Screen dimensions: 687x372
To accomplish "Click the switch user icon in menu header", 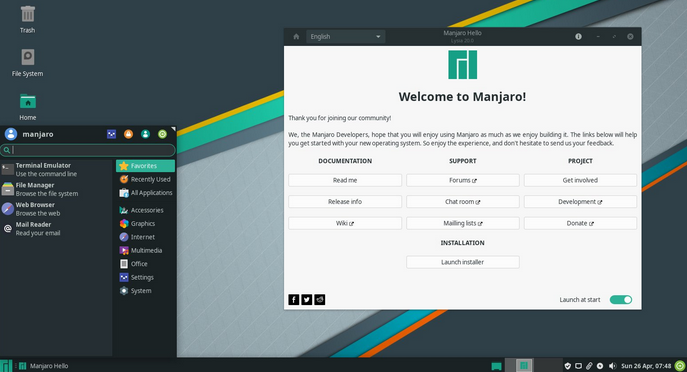I will pos(145,134).
